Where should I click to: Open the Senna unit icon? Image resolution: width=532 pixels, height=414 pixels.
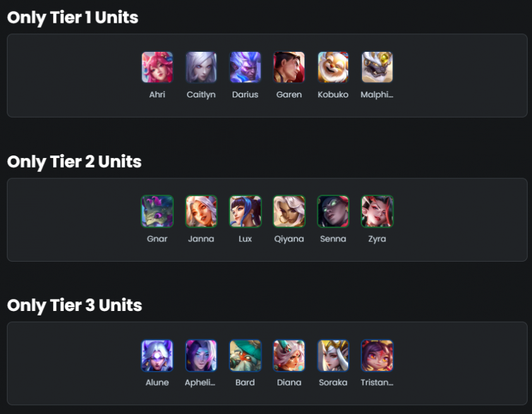point(333,211)
